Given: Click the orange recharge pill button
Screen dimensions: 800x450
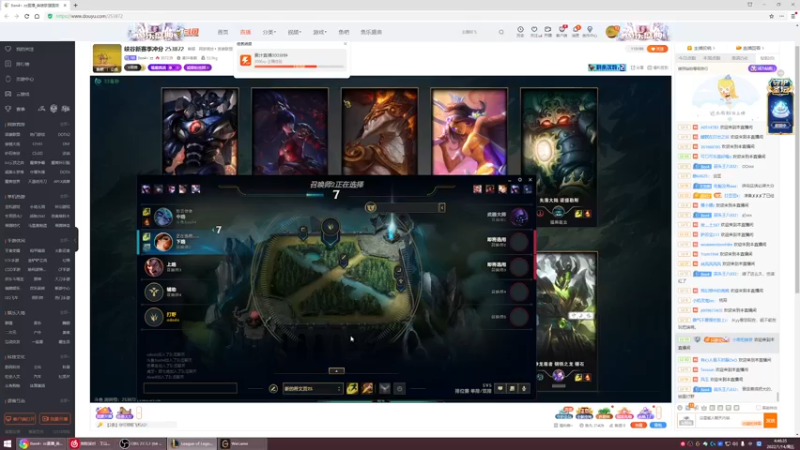Looking at the screenshot, I should point(638,425).
